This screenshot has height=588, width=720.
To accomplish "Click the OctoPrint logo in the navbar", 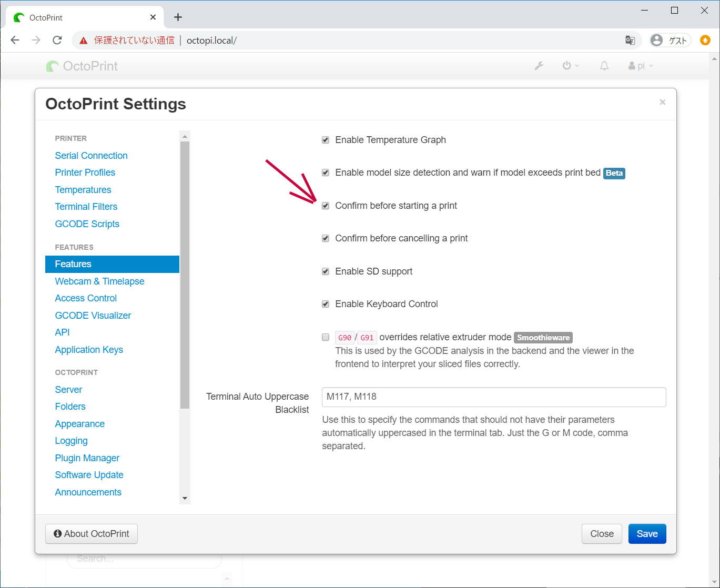I will click(x=82, y=66).
